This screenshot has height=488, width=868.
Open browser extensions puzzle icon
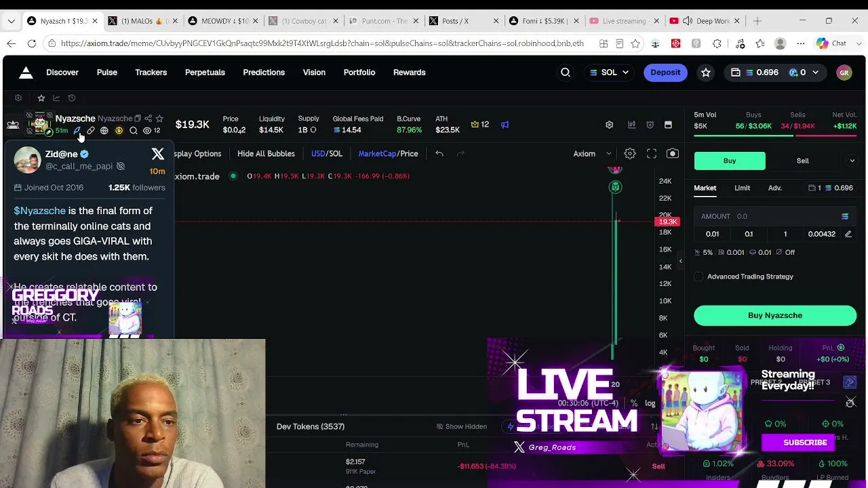point(717,43)
